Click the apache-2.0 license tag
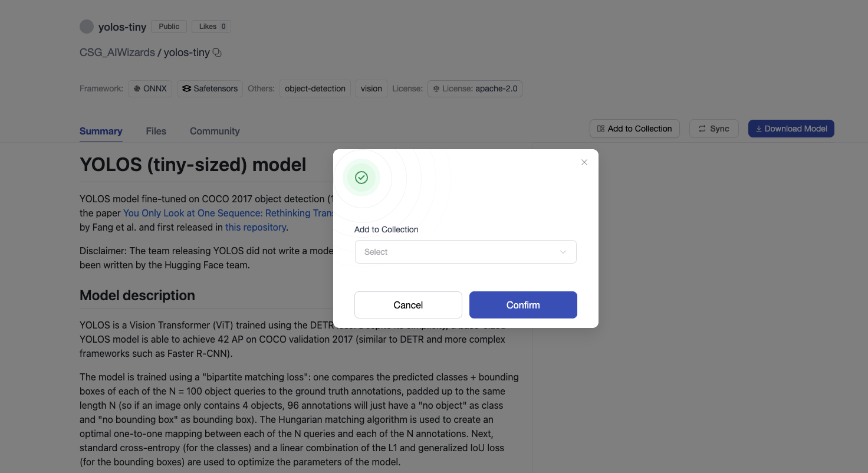Screen dimensions: 868x473 (x=475, y=88)
